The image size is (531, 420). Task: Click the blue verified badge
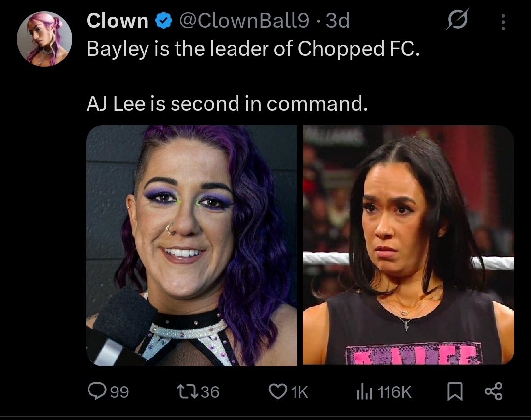[164, 21]
